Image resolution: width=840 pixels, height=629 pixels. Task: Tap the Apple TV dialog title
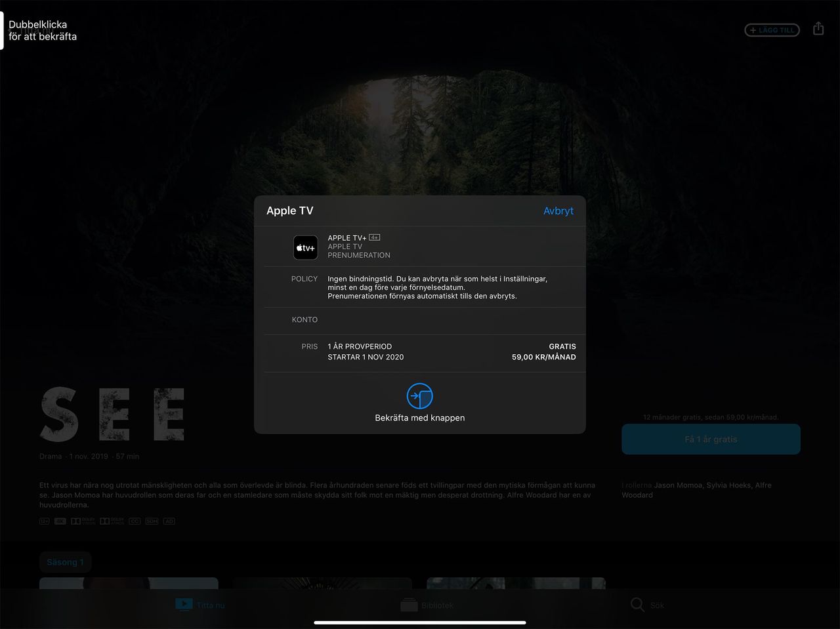pos(290,211)
